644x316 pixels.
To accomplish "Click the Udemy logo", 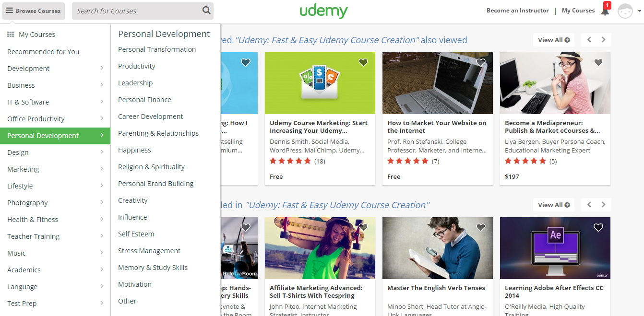I will [323, 11].
